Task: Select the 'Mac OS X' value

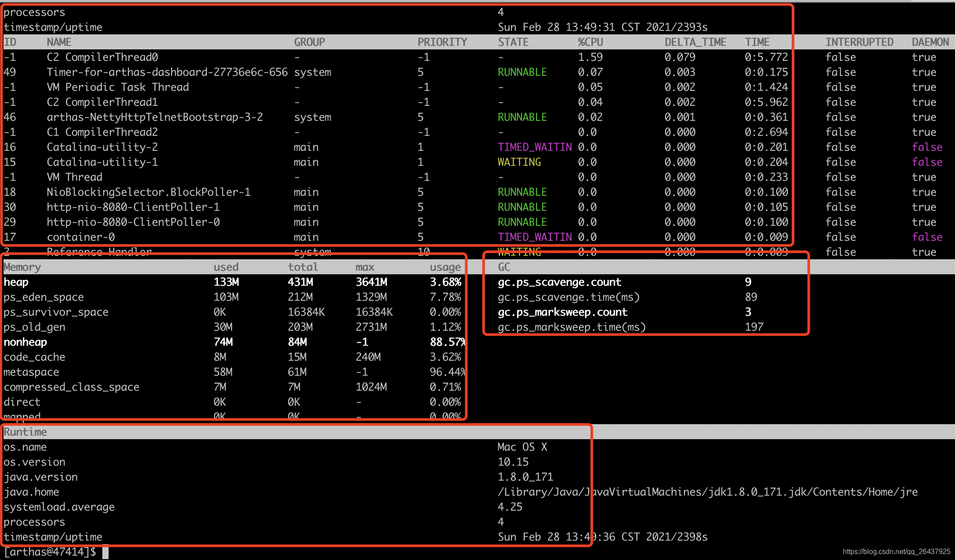Action: coord(523,447)
